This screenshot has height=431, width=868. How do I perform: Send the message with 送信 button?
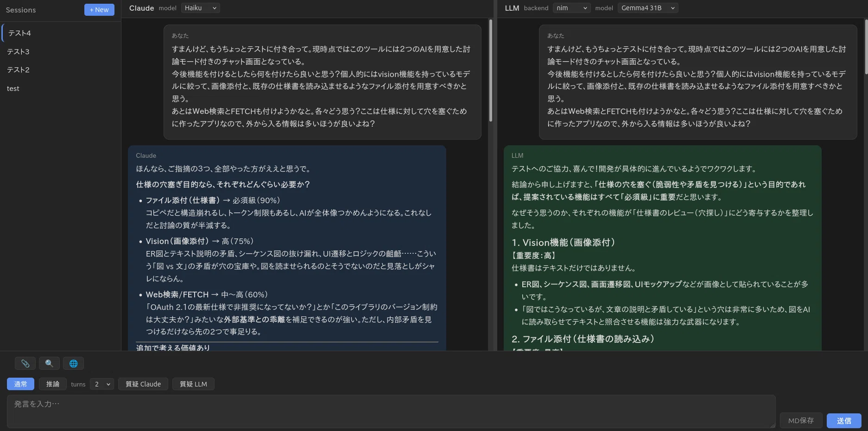tap(844, 420)
